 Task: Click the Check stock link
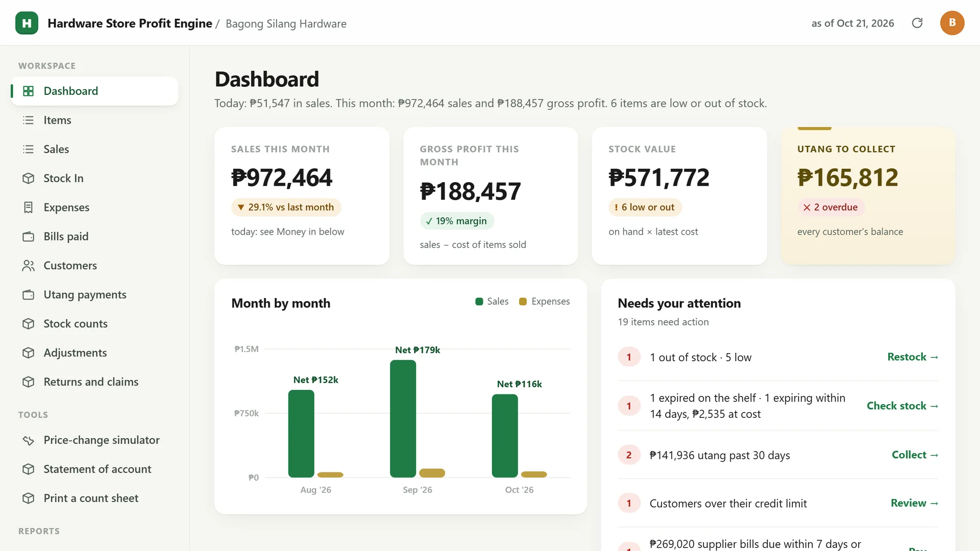(x=902, y=406)
